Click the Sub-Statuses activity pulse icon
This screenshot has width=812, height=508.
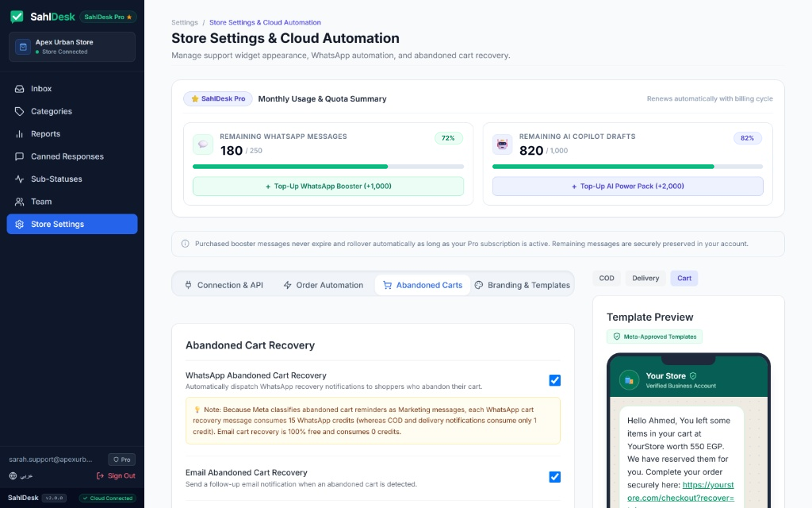click(x=19, y=179)
